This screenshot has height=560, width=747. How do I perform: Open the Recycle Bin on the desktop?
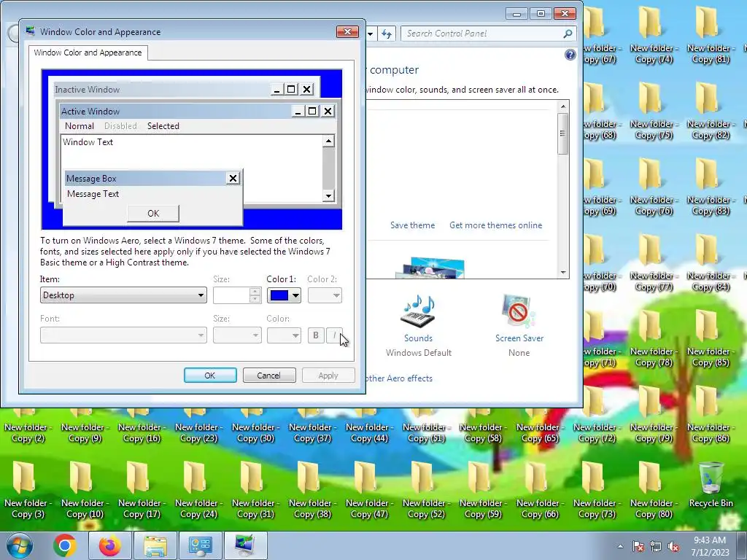[x=711, y=484]
